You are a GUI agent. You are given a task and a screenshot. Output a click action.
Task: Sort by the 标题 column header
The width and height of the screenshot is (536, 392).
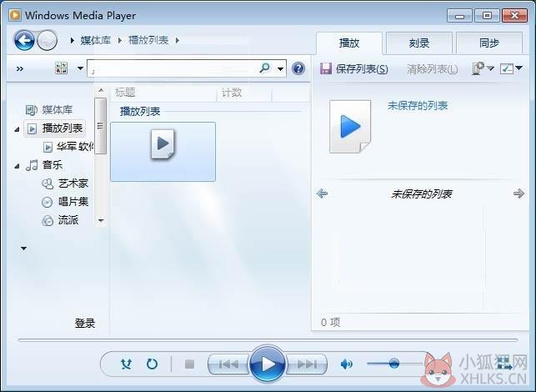[x=163, y=93]
